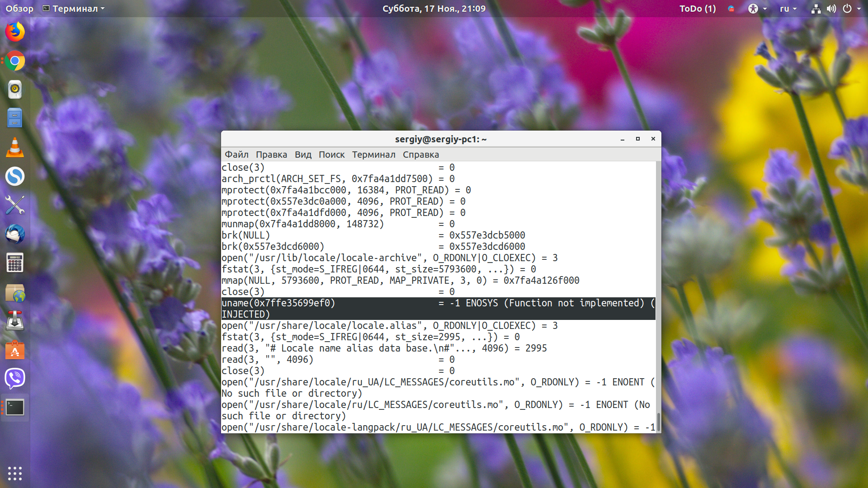Open Google Chrome from the dock
The width and height of the screenshot is (868, 488).
15,61
